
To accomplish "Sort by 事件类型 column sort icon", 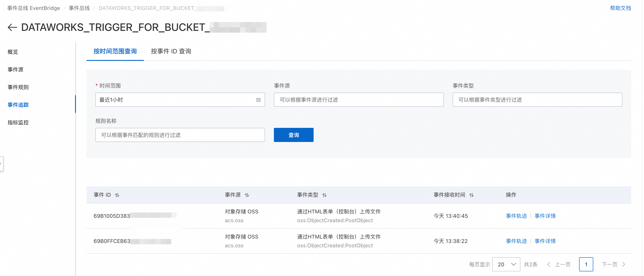I will (x=324, y=195).
